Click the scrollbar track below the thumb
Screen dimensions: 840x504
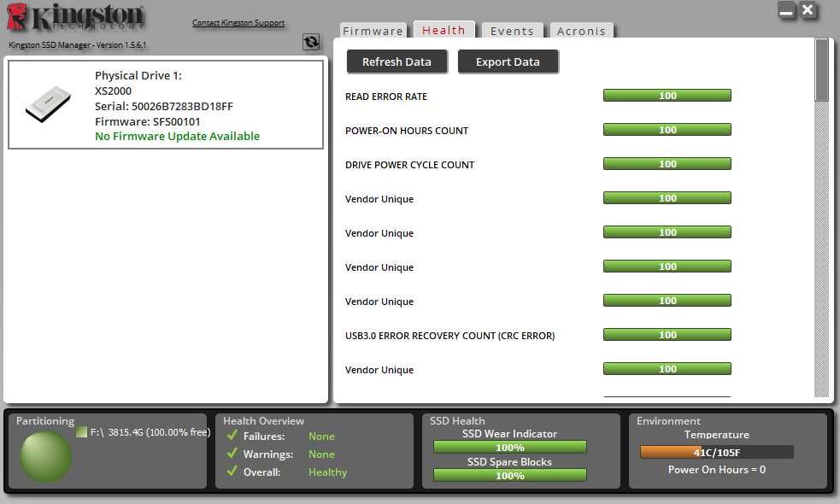pos(821,249)
